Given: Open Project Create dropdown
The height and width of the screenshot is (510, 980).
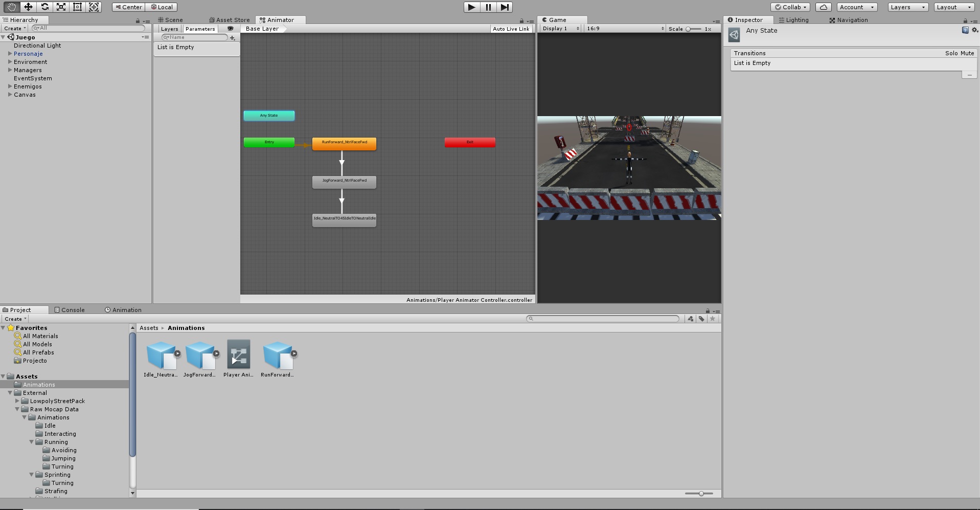Looking at the screenshot, I should pyautogui.click(x=15, y=319).
